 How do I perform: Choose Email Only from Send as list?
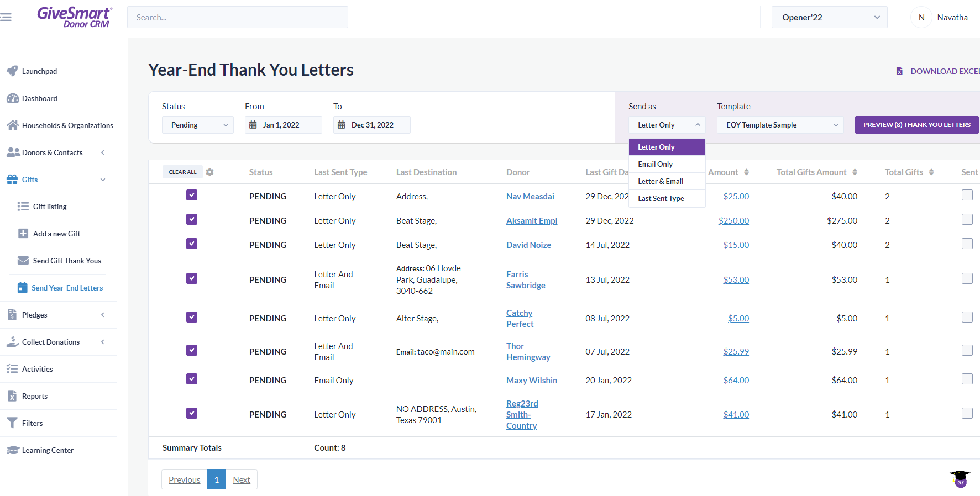point(667,164)
